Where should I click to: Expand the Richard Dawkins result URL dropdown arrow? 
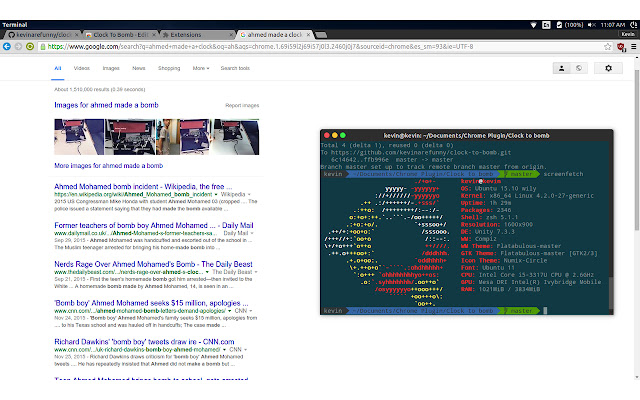[x=224, y=350]
